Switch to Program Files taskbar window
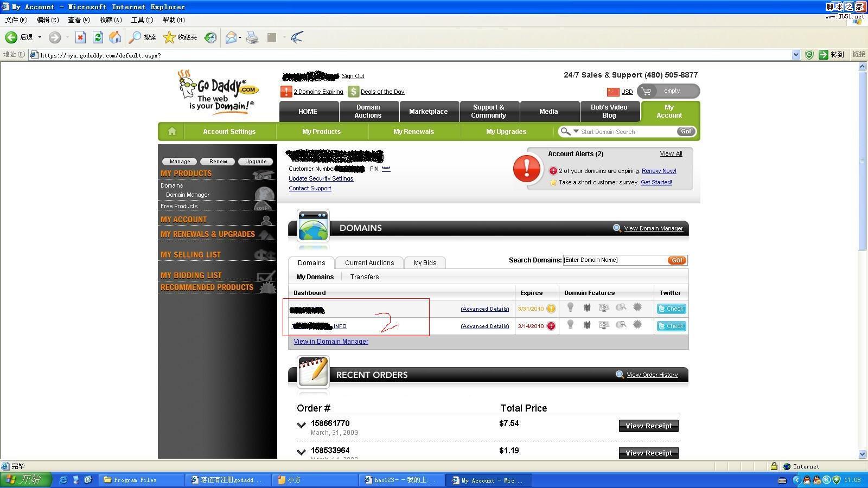 pos(142,480)
